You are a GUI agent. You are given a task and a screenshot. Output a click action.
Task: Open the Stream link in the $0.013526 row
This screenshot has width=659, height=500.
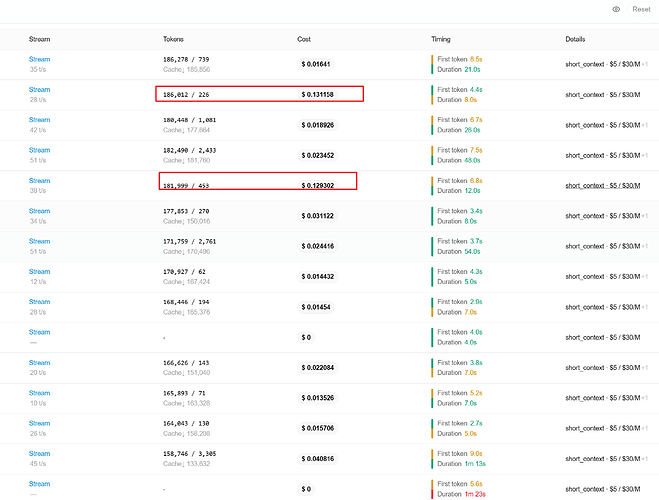[40, 393]
